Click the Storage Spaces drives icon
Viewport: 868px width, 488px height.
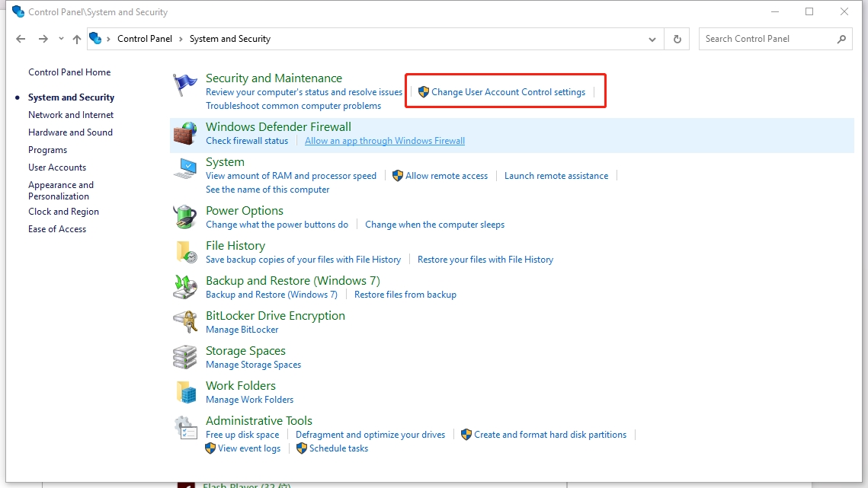coord(185,357)
